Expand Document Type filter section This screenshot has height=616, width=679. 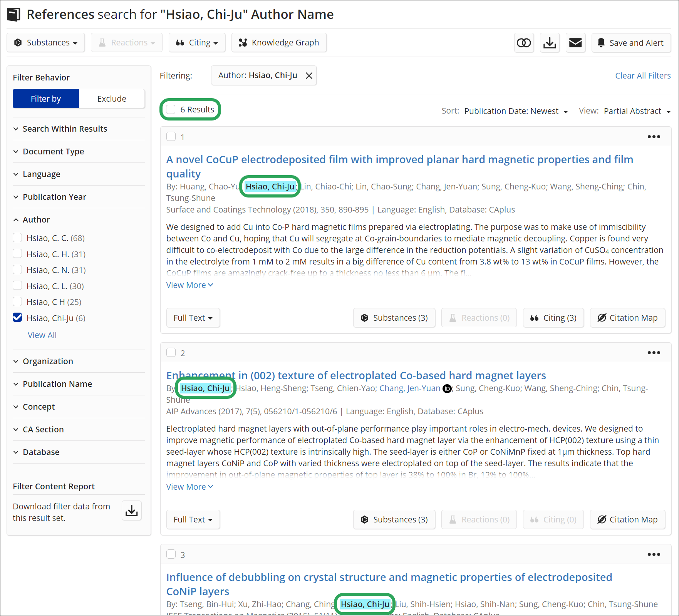pos(79,151)
